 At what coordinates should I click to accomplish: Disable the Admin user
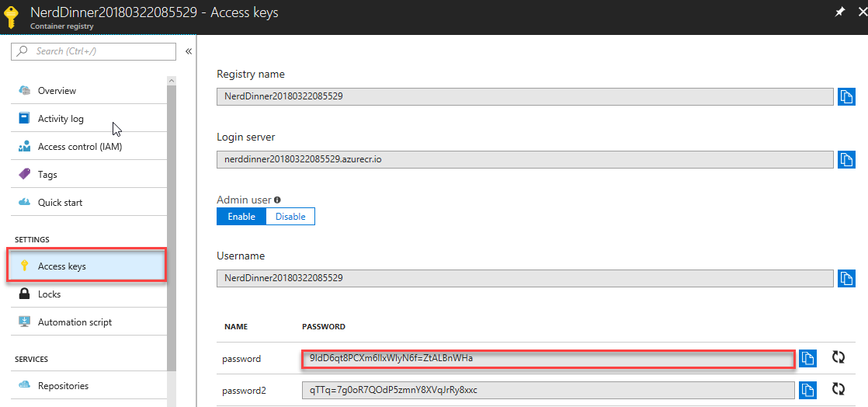coord(290,217)
